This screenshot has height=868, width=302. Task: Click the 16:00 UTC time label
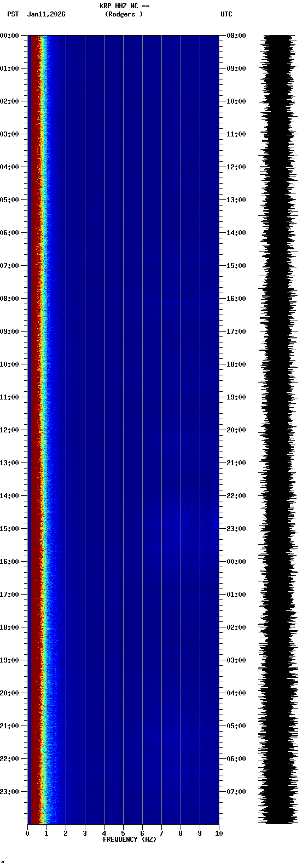coord(236,299)
